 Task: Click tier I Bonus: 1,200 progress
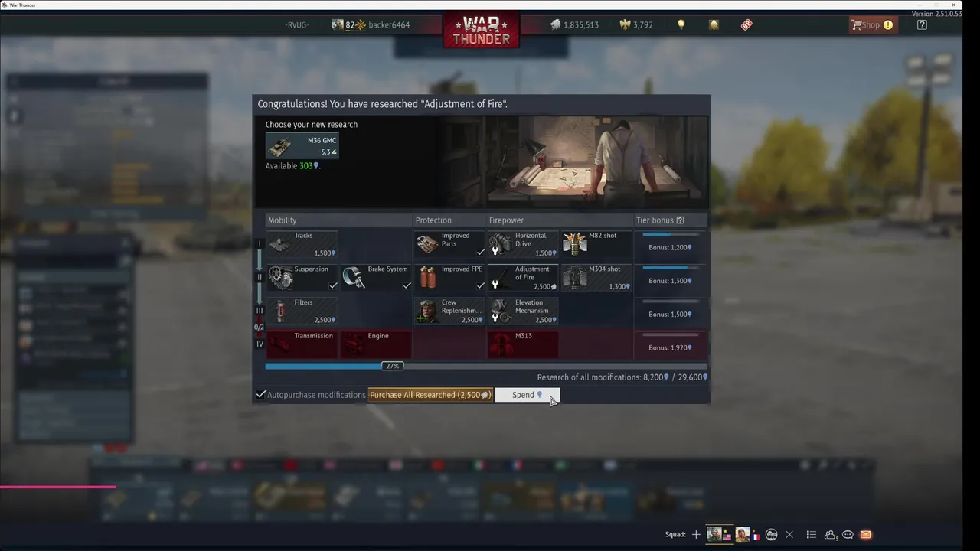[671, 244]
